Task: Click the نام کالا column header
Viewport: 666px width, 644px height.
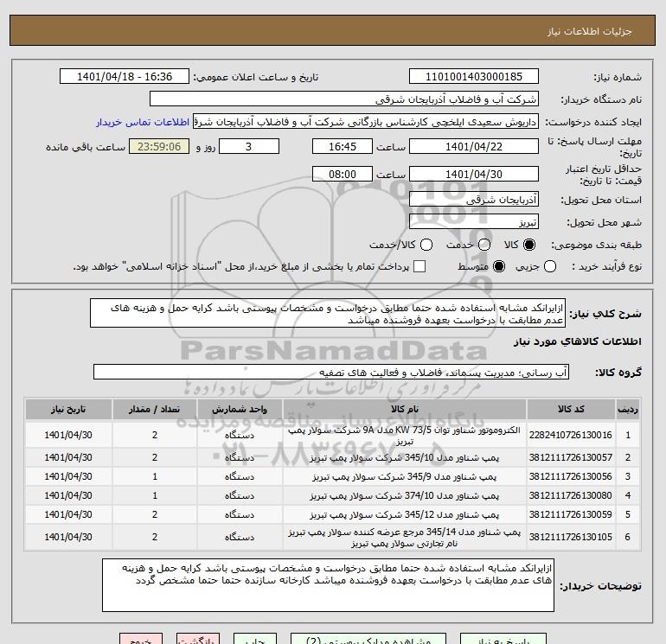Action: [x=405, y=409]
